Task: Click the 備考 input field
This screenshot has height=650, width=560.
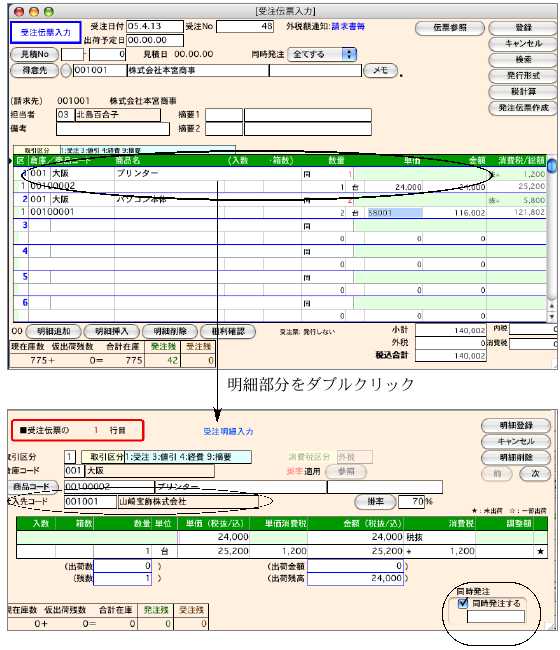Action: [x=113, y=129]
